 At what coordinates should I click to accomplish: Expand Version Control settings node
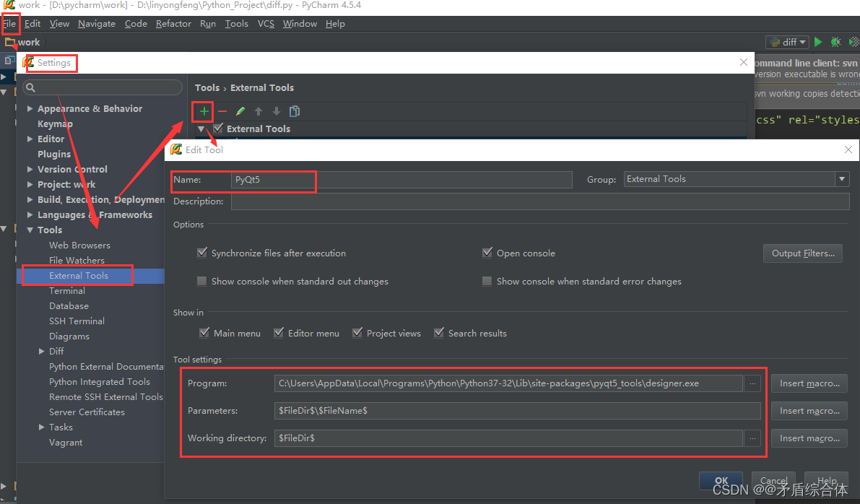click(x=30, y=170)
